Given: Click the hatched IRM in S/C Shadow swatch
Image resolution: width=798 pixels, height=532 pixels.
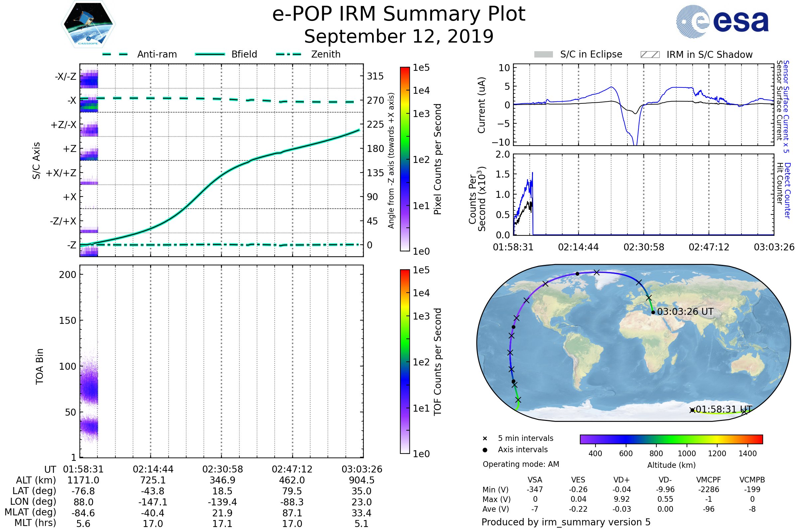Looking at the screenshot, I should [x=650, y=55].
